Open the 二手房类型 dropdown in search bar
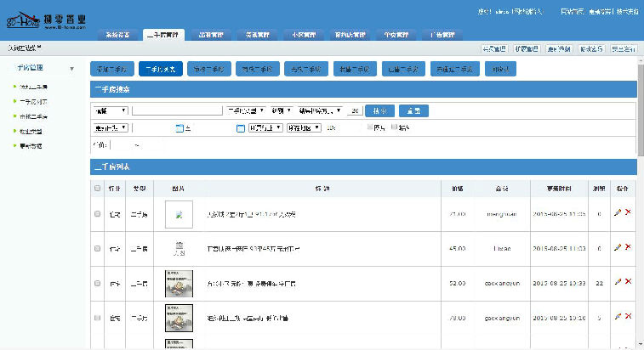The image size is (644, 350). 246,110
